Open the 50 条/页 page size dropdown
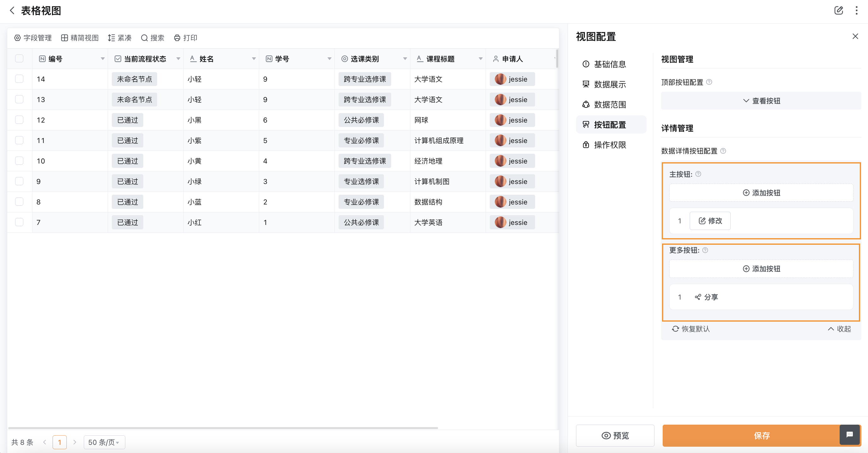 point(104,442)
